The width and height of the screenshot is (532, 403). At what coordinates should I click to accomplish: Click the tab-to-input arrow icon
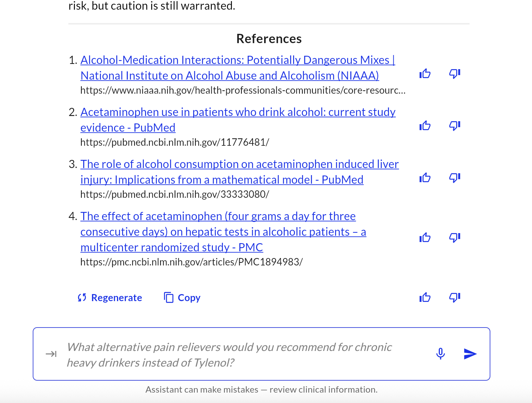point(51,354)
